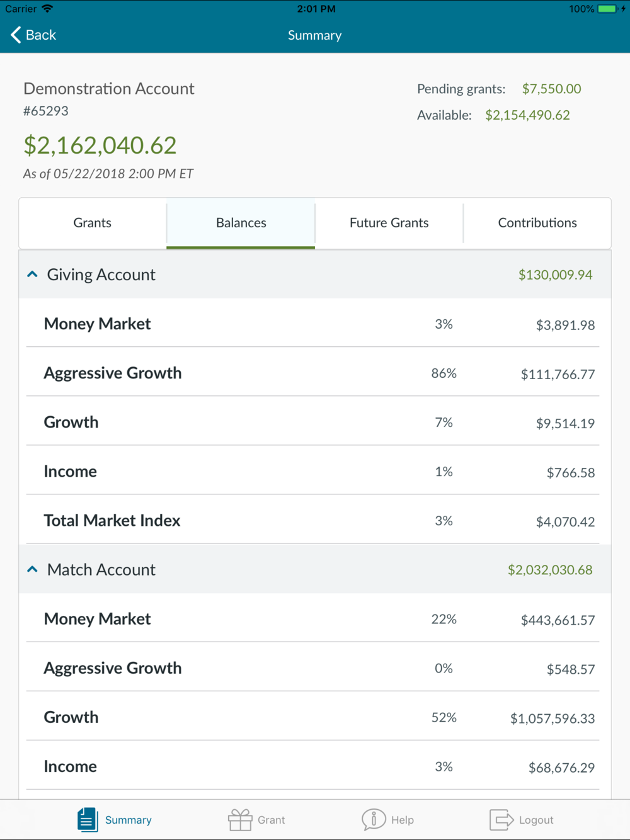Collapse the Match Account section
The image size is (630, 840).
[32, 569]
